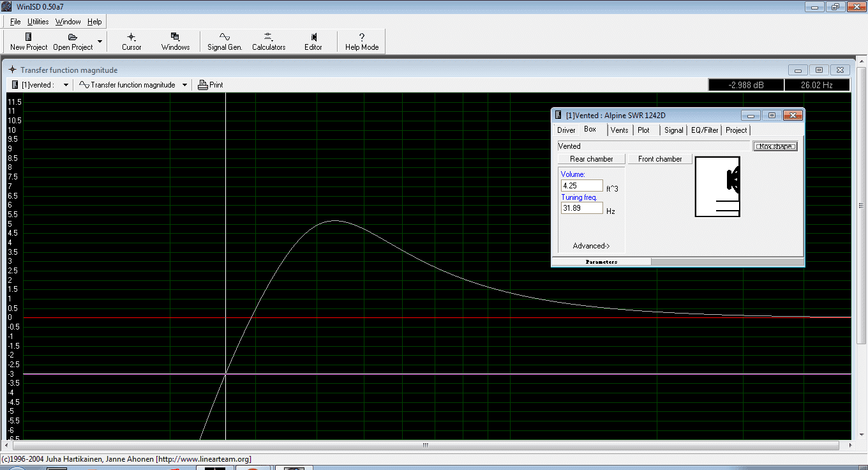The width and height of the screenshot is (868, 470).
Task: Click the box diagram thumbnail
Action: tap(717, 186)
